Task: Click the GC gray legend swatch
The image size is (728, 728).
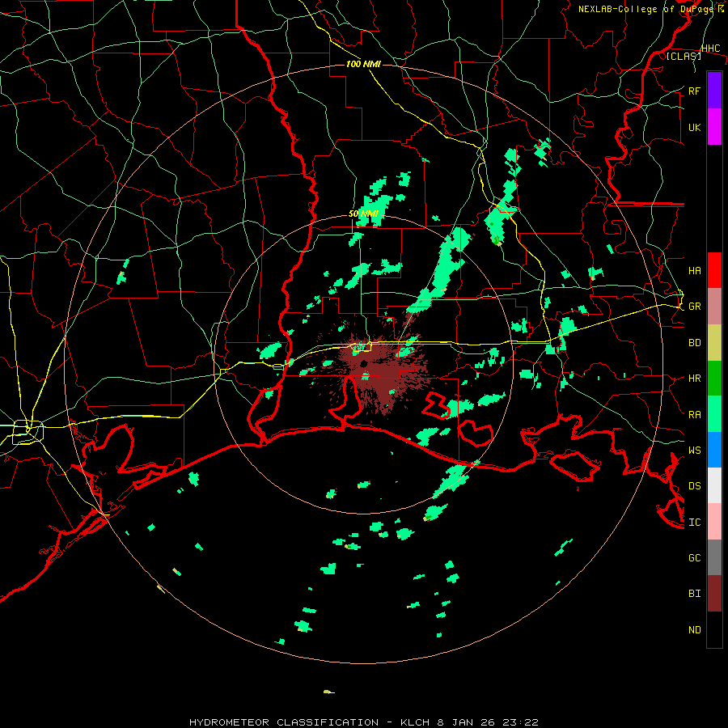Action: point(714,557)
